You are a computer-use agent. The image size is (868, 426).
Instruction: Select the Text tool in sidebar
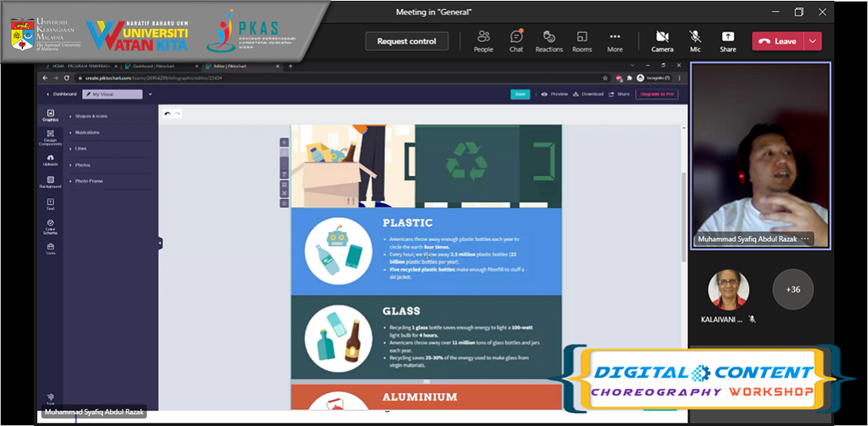pos(51,204)
